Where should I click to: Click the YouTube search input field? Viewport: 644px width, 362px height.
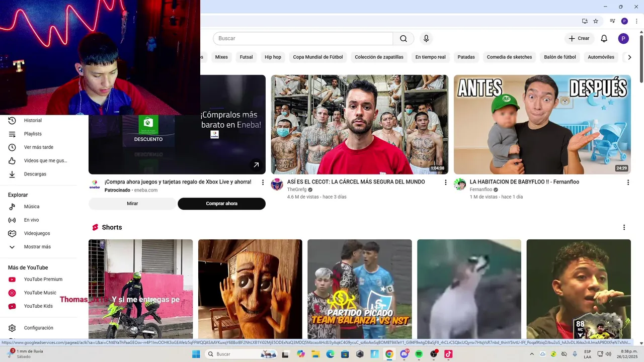click(303, 39)
